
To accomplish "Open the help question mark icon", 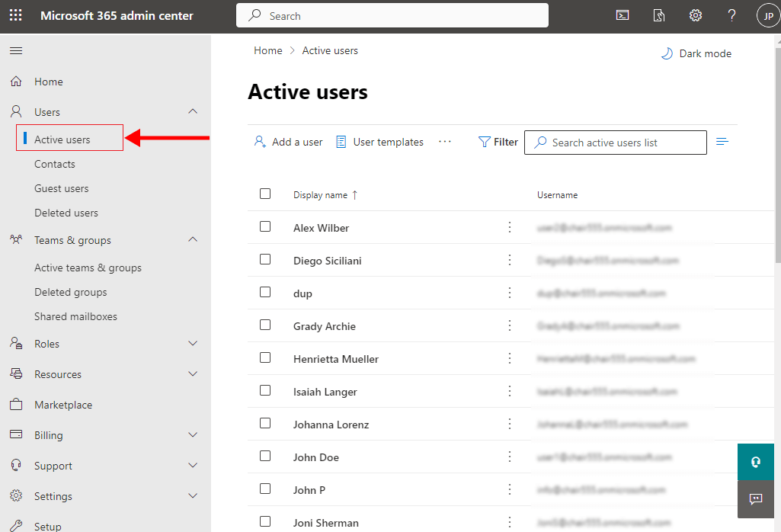I will pyautogui.click(x=731, y=15).
